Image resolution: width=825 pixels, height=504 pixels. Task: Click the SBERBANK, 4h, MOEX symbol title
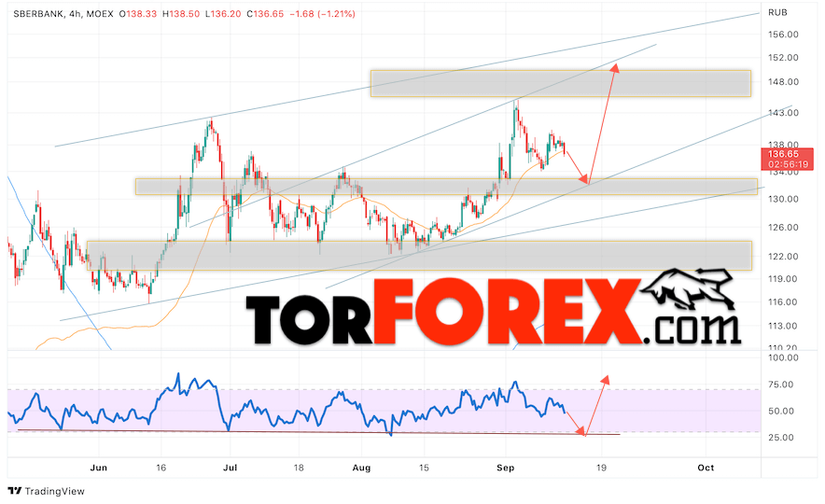coord(63,14)
